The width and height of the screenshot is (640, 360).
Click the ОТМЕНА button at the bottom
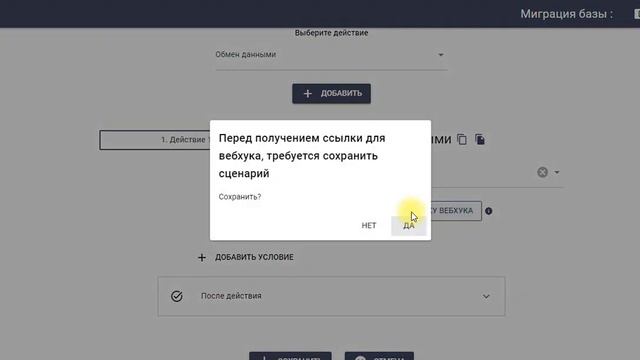[379, 356]
